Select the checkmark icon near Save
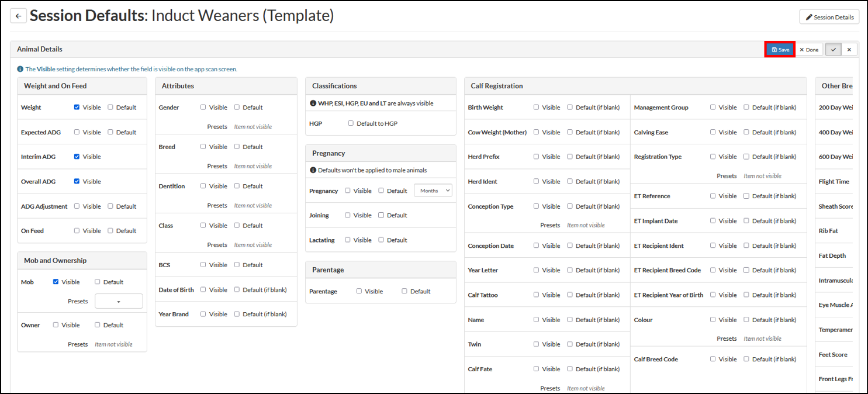 833,49
